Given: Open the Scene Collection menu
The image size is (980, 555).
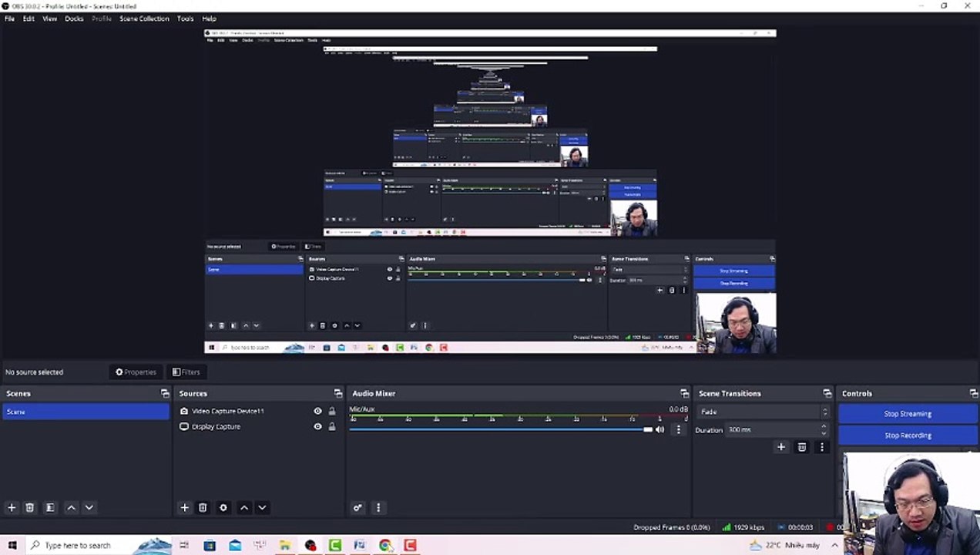Looking at the screenshot, I should pyautogui.click(x=144, y=18).
